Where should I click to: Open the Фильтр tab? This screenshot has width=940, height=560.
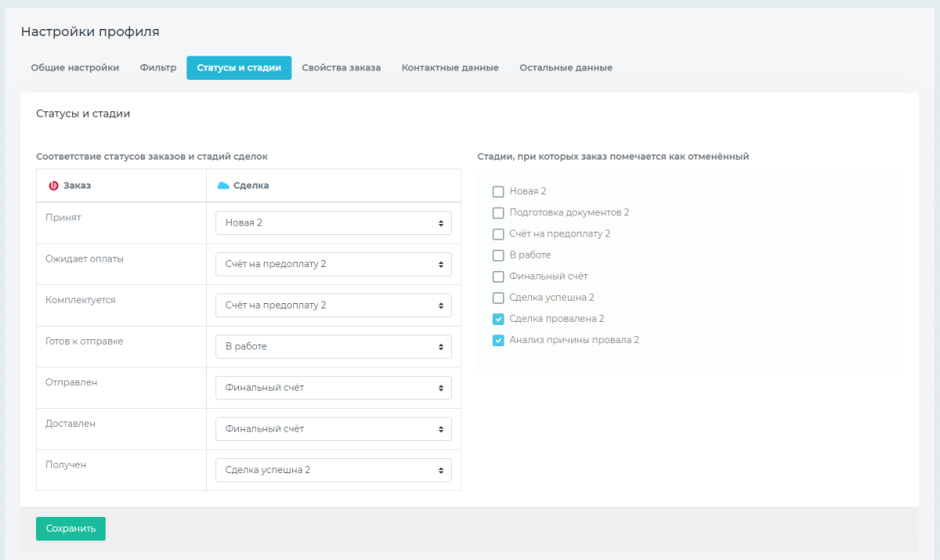tap(158, 68)
